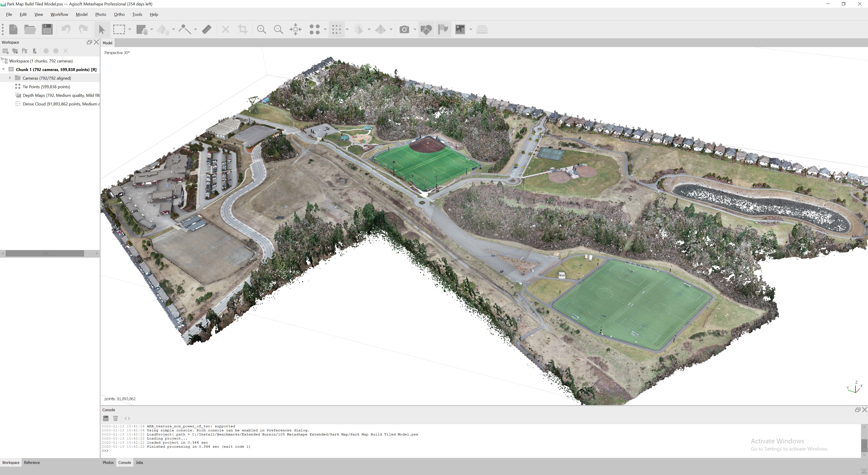Select the Navigation arrow tool
This screenshot has height=475, width=868.
tap(101, 30)
